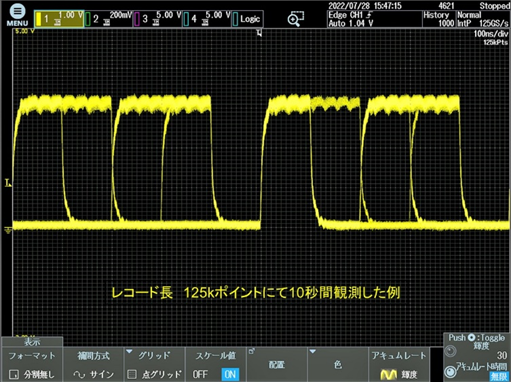Image resolution: width=511 pixels, height=382 pixels.
Task: Click the unsplit format square icon
Action: click(14, 374)
